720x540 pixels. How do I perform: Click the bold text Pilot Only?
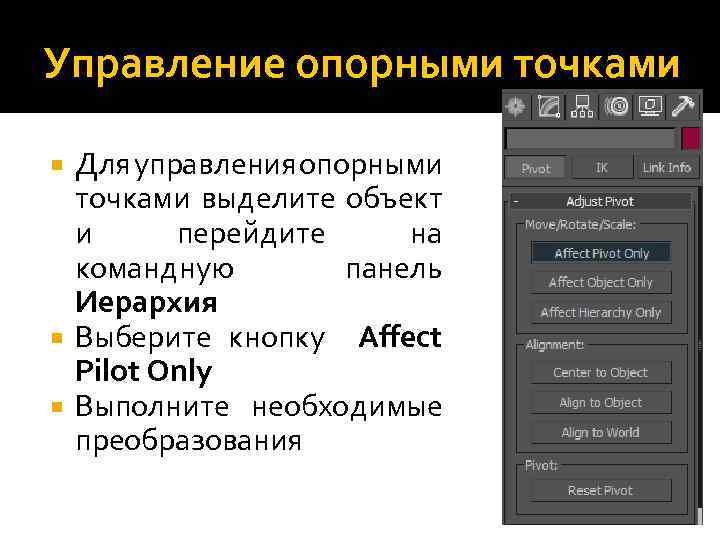[x=144, y=371]
